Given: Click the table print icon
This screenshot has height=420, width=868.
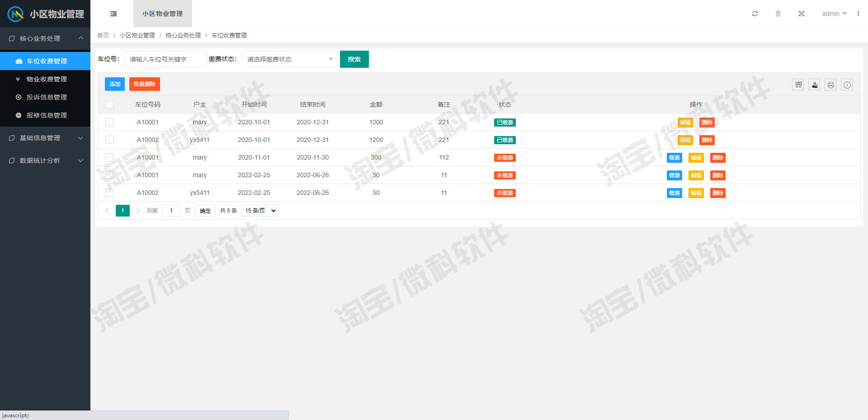Looking at the screenshot, I should (831, 85).
